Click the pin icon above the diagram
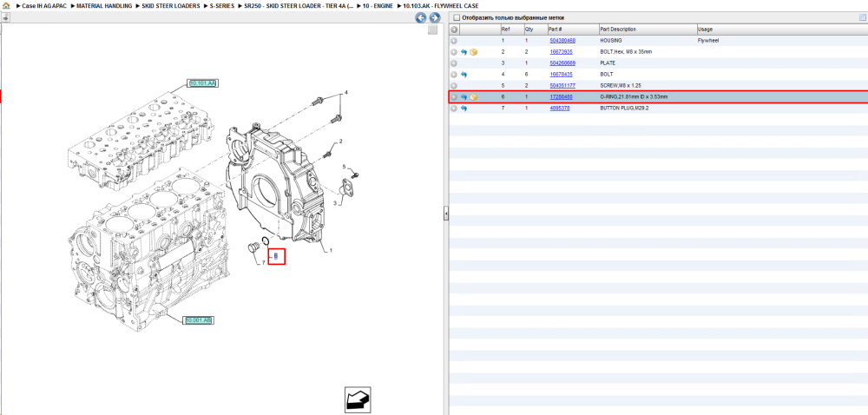The height and width of the screenshot is (415, 868). 5,17
